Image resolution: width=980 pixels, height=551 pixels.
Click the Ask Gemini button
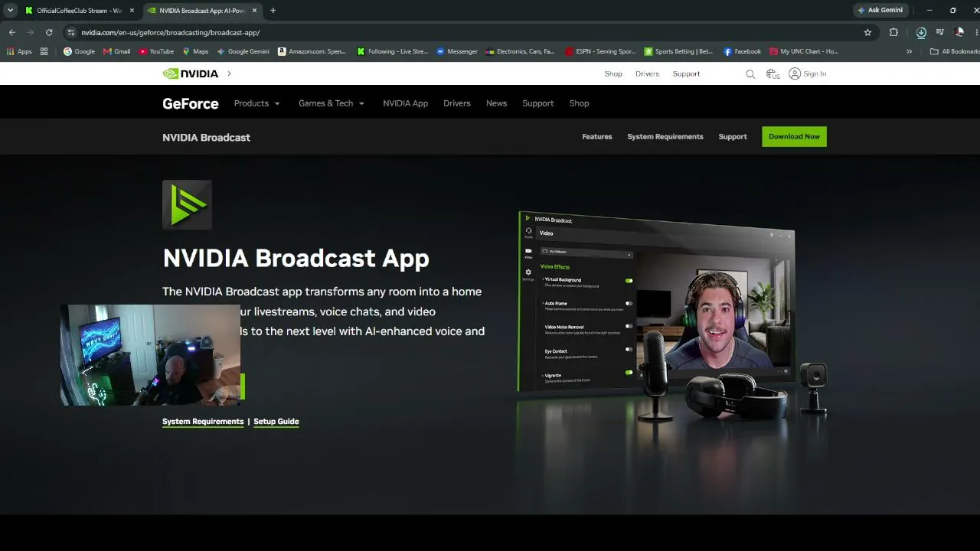click(x=880, y=10)
